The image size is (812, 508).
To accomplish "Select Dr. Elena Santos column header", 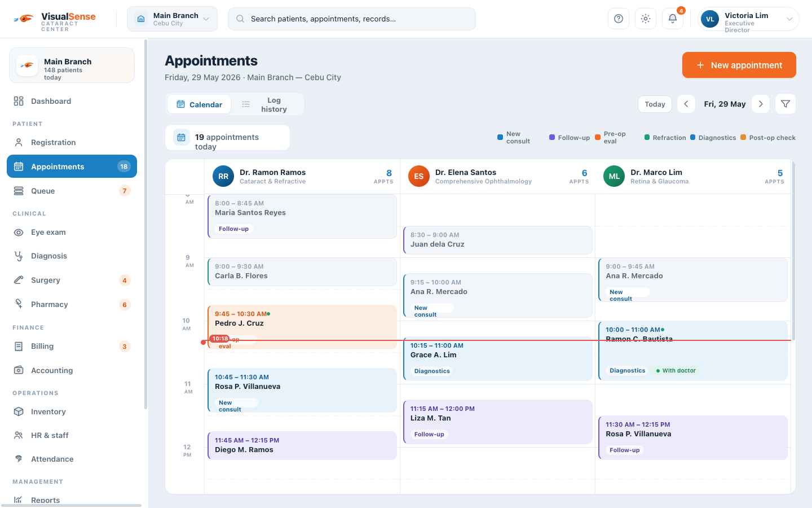I will (498, 177).
